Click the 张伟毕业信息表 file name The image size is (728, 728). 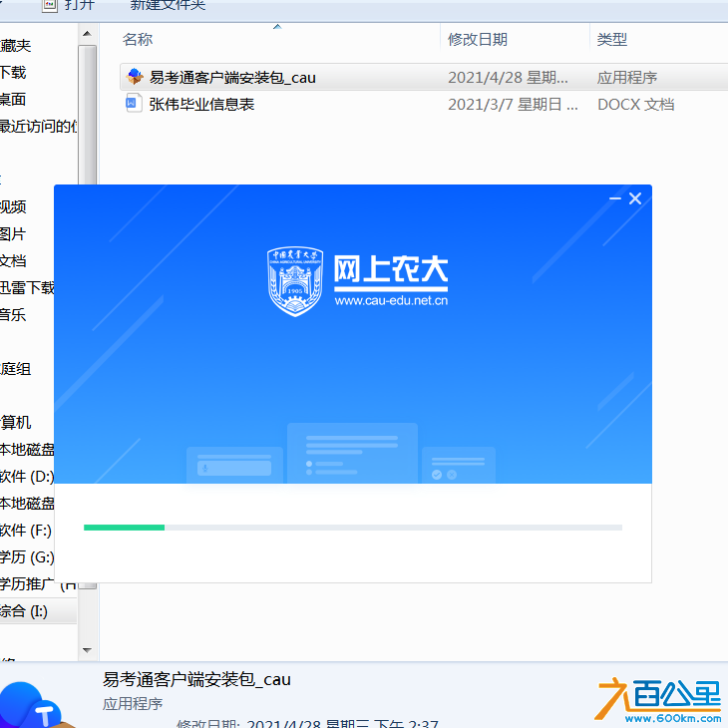click(x=201, y=104)
